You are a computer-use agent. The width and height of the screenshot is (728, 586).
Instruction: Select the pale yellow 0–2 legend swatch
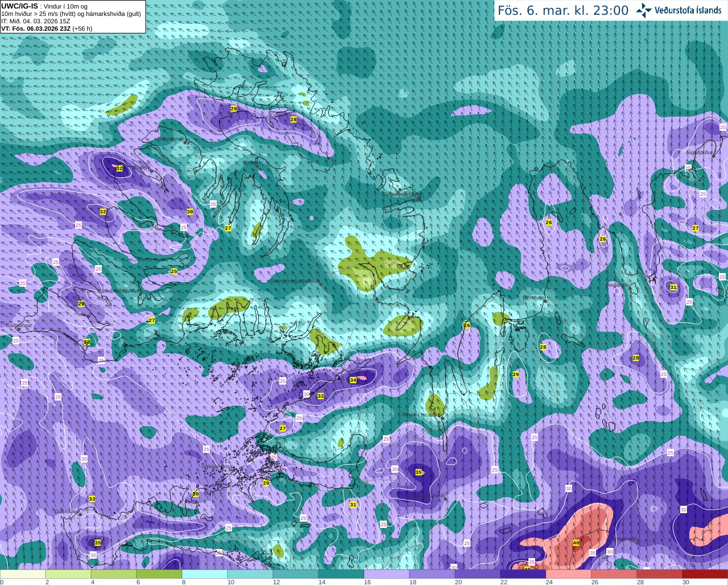[x=23, y=574]
